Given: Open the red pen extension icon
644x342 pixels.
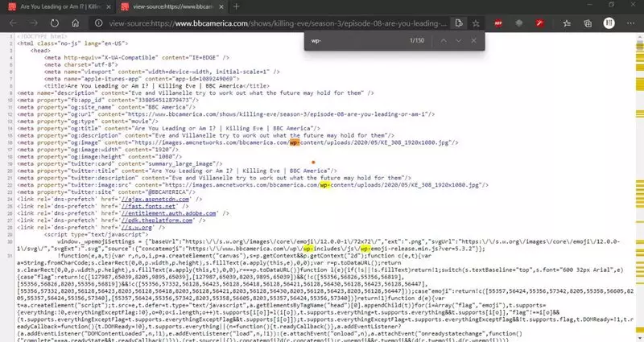Looking at the screenshot, I should click(x=539, y=23).
